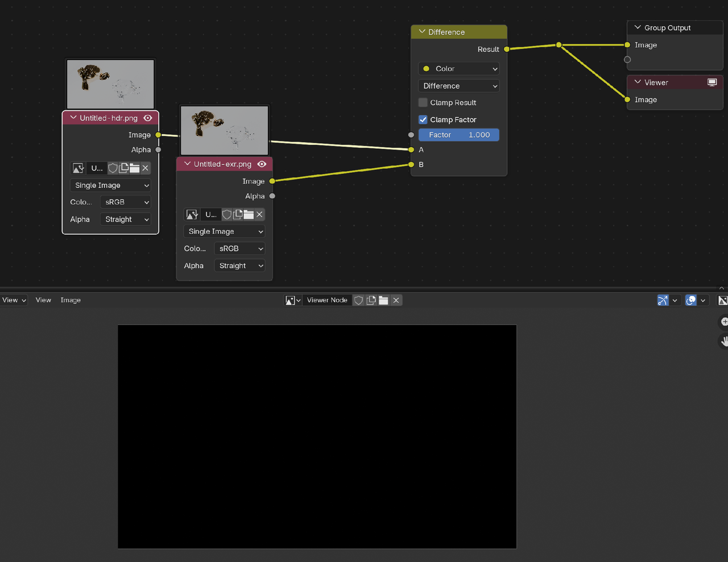Viewport: 728px width, 562px height.
Task: Click the Factor slider in Difference node
Action: coord(459,135)
